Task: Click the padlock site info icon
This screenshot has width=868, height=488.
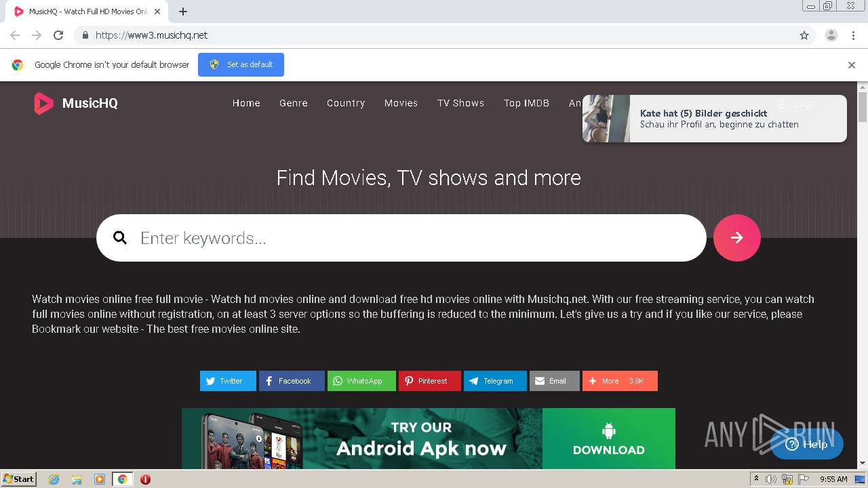Action: [85, 35]
